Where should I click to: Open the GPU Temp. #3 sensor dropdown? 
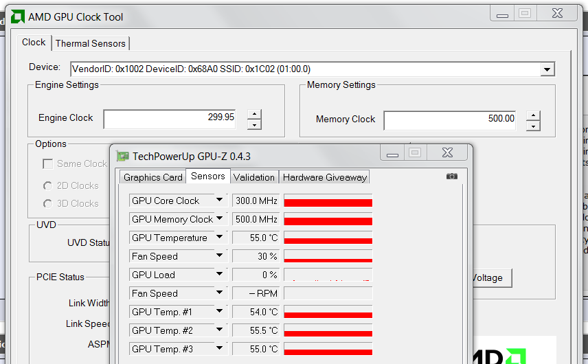point(219,348)
